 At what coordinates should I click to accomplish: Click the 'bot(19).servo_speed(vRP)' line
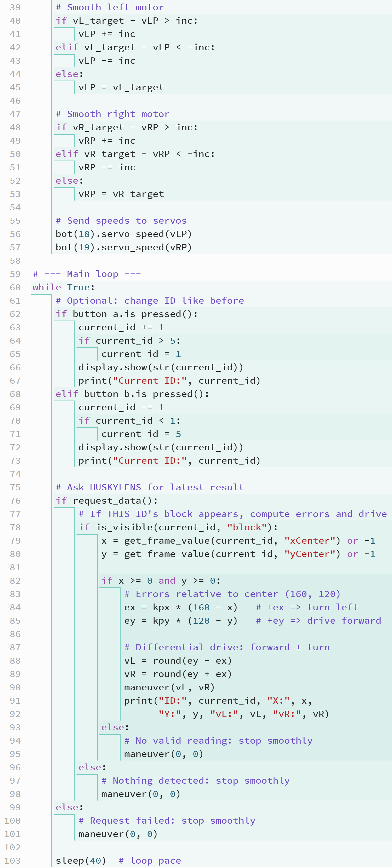(123, 247)
